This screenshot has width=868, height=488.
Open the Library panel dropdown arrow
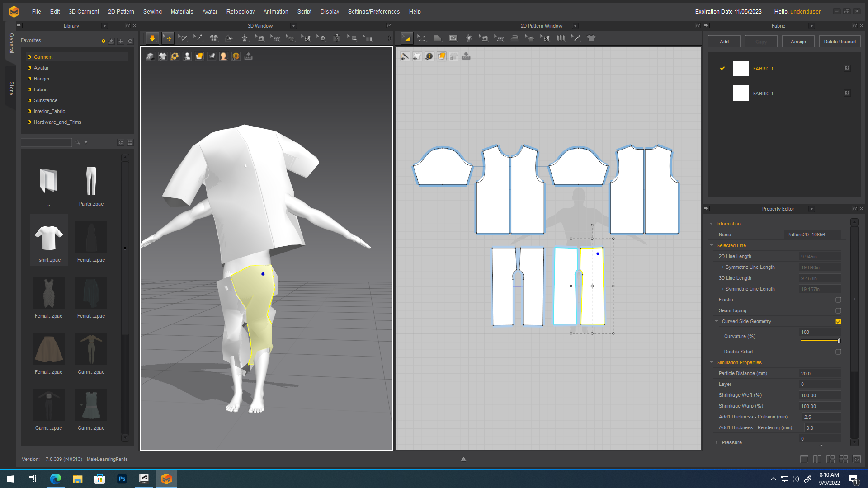(104, 26)
